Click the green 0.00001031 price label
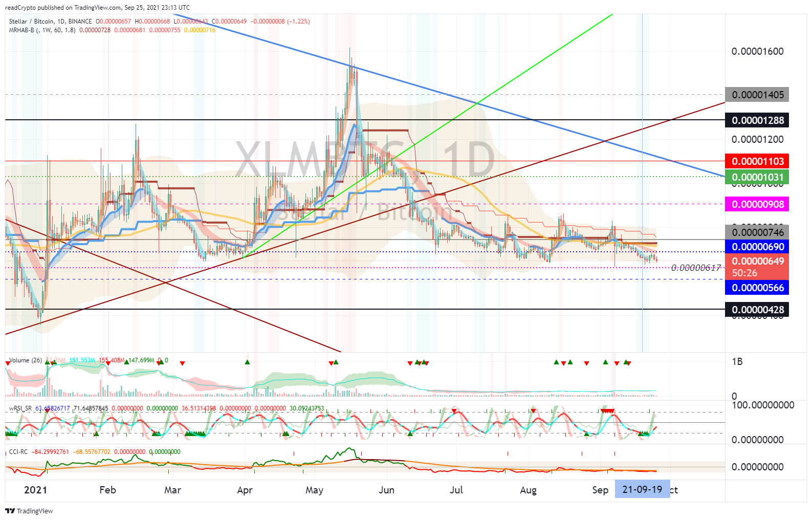Image resolution: width=812 pixels, height=520 pixels. (x=757, y=177)
